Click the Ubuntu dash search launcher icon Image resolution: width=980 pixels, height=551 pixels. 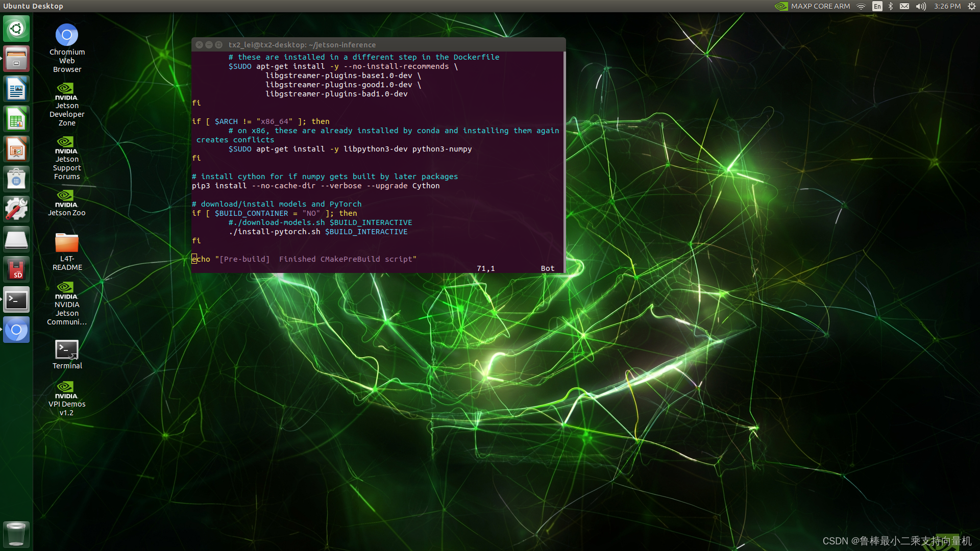click(x=16, y=29)
